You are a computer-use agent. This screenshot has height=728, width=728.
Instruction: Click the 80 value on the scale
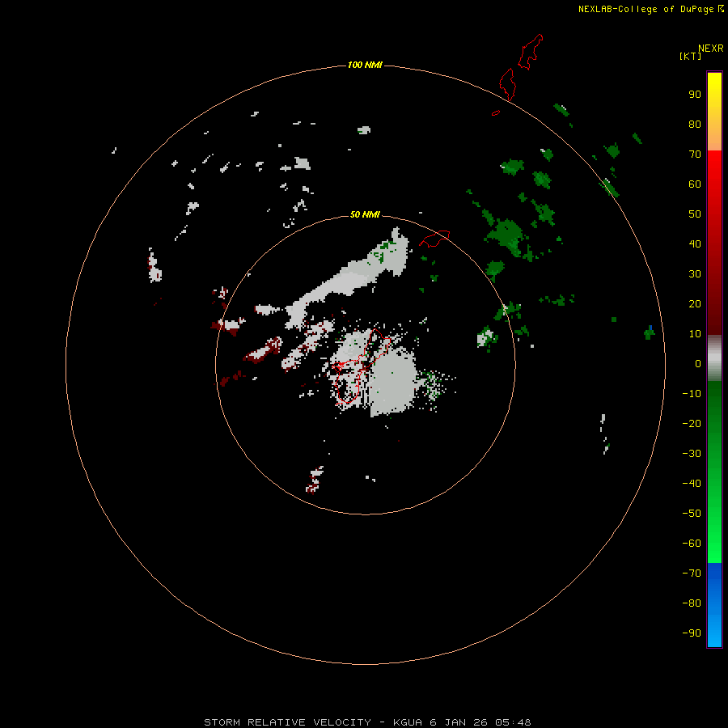695,125
